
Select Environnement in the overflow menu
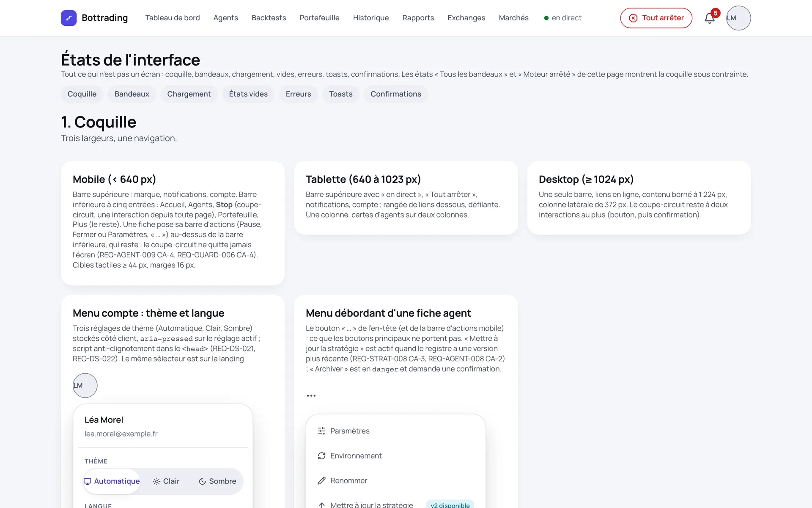click(x=396, y=456)
